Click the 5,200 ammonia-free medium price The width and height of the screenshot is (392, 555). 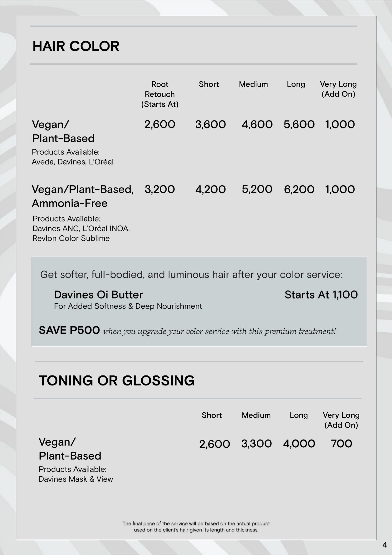257,189
